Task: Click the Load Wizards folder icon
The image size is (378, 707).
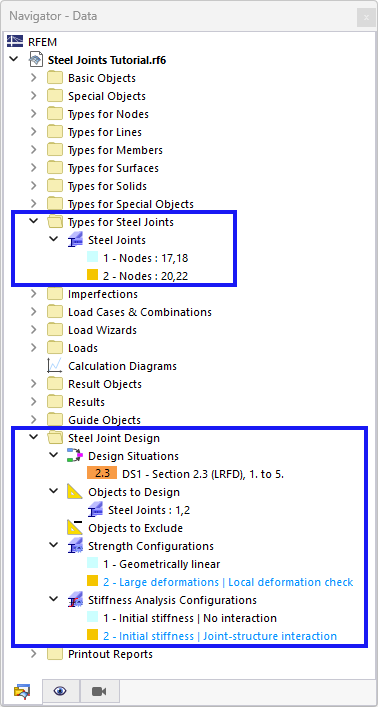Action: coord(55,330)
